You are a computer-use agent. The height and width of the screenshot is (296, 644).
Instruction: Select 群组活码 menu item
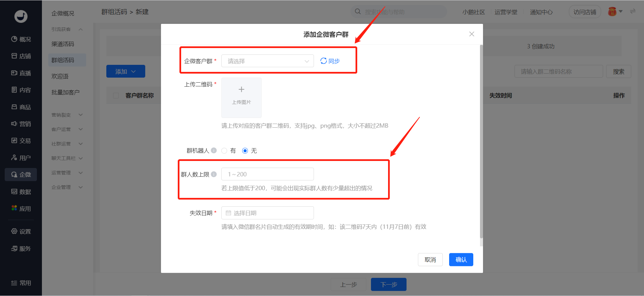[x=67, y=60]
